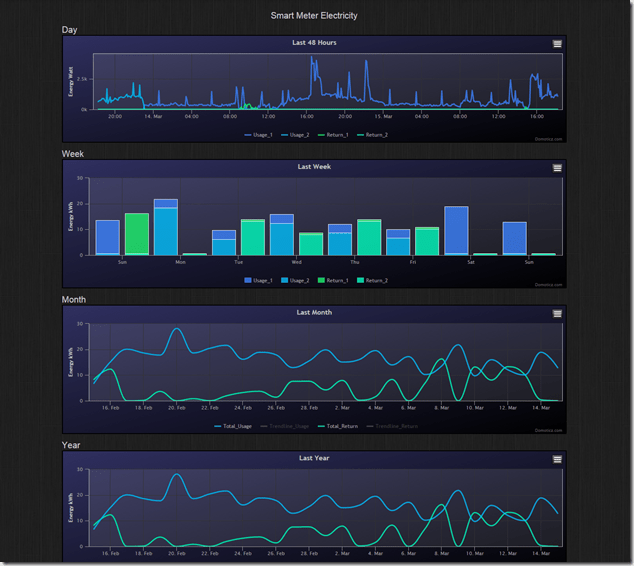Open the Last Month chart export menu
Screen dimensions: 634x566
pos(557,313)
